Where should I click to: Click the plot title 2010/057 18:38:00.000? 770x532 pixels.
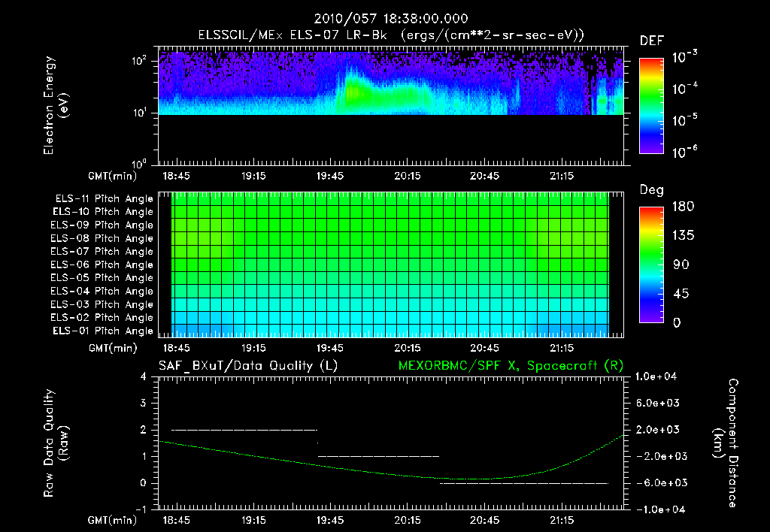click(x=391, y=19)
